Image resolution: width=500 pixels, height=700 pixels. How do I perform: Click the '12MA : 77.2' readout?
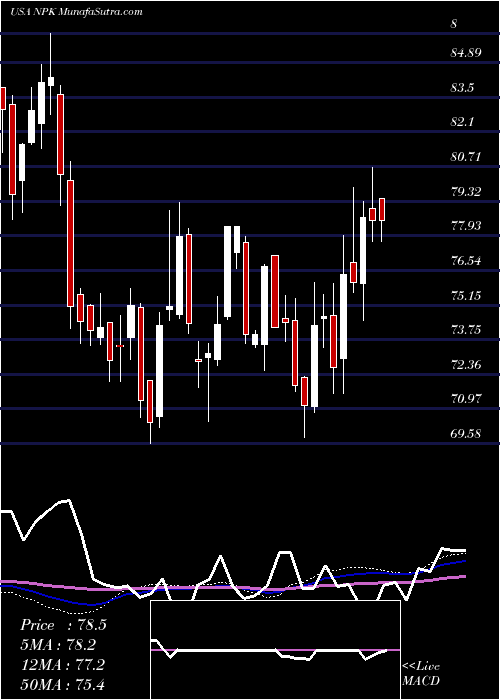tap(63, 664)
